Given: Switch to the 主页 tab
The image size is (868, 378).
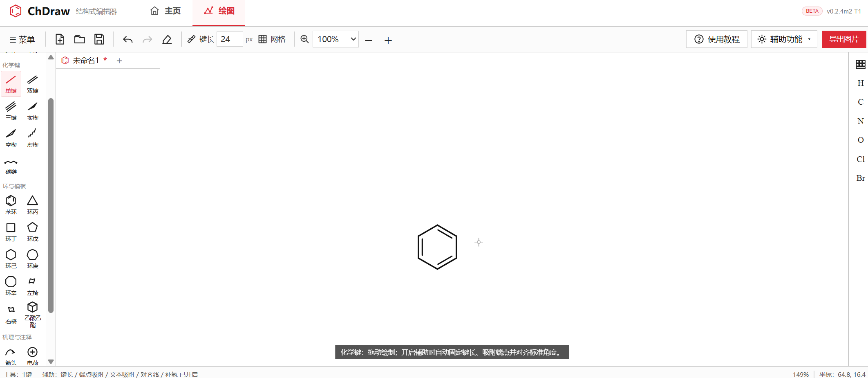Looking at the screenshot, I should click(166, 11).
